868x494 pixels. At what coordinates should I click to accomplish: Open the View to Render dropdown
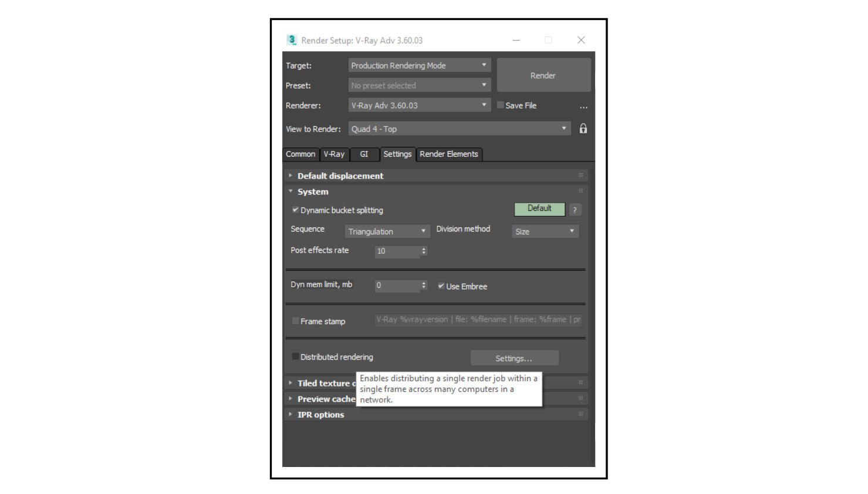(x=460, y=129)
